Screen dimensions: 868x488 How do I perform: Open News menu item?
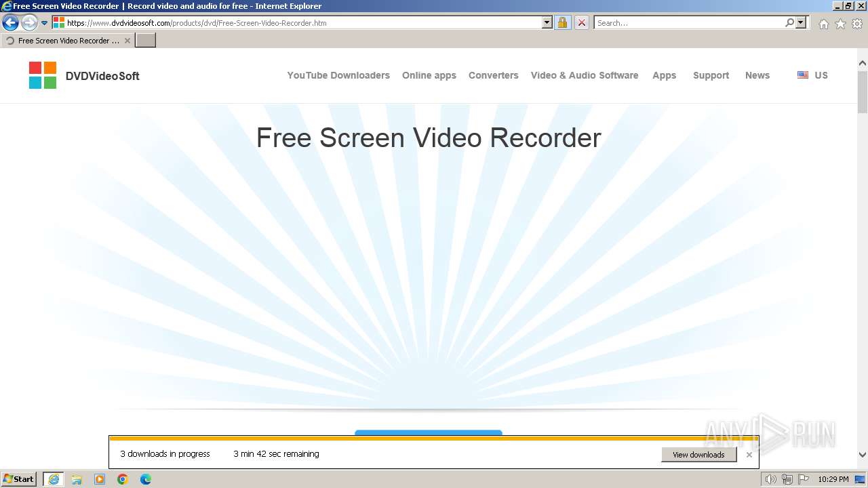click(757, 75)
